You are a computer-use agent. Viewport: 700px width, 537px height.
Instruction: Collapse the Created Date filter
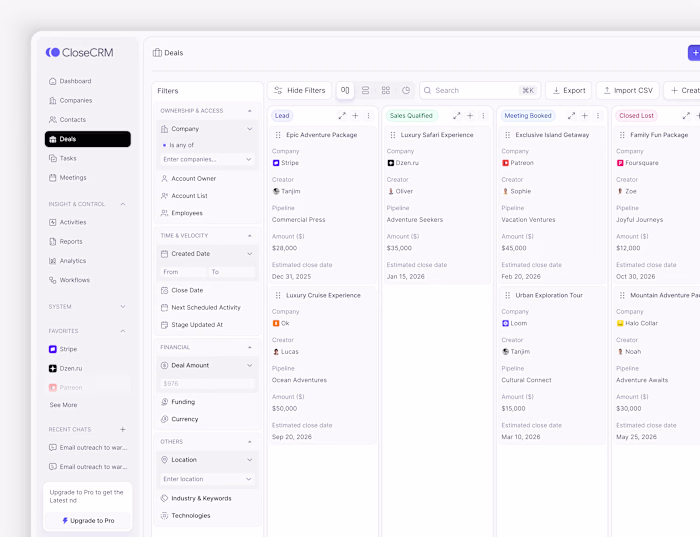[250, 254]
